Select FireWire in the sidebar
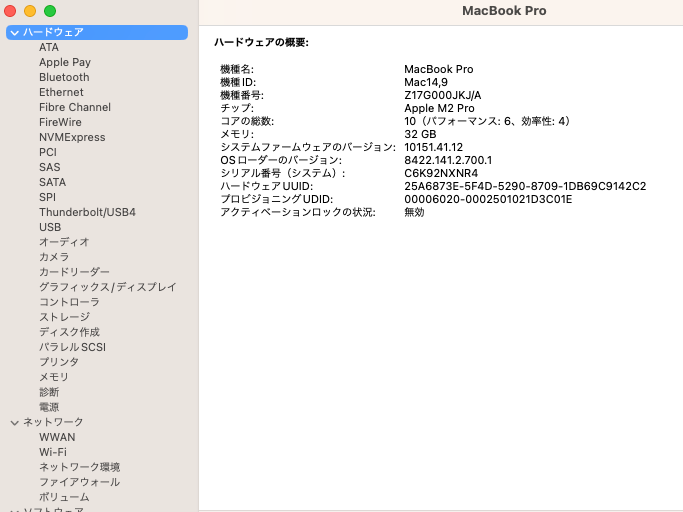 pos(60,122)
